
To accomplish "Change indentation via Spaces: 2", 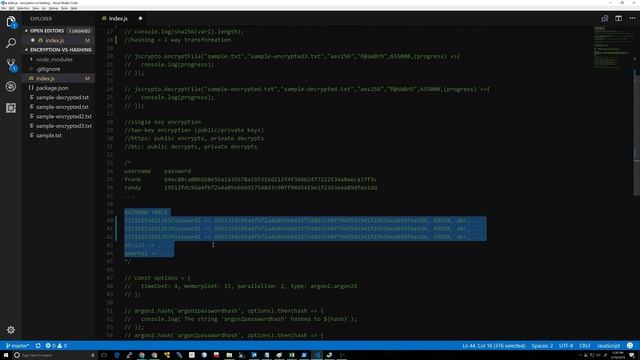I will pyautogui.click(x=542, y=346).
